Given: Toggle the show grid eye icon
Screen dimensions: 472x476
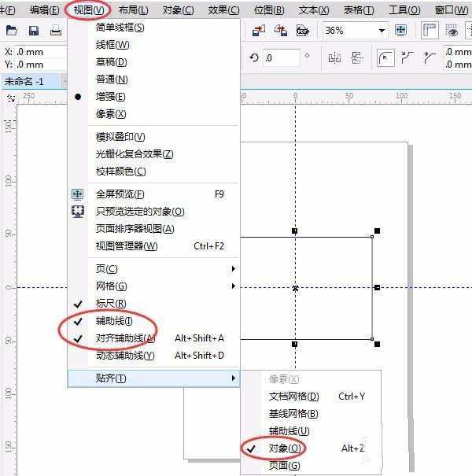Looking at the screenshot, I should (452, 31).
